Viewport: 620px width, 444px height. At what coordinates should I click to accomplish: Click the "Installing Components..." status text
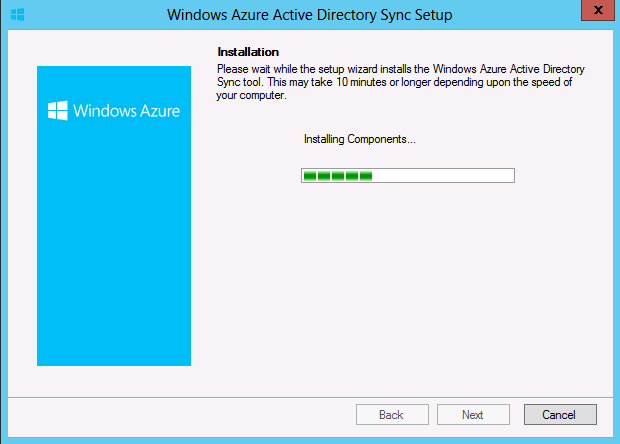(x=359, y=139)
